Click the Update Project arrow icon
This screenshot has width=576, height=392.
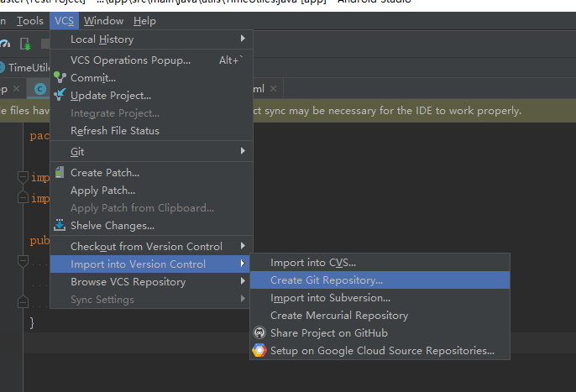(x=60, y=95)
